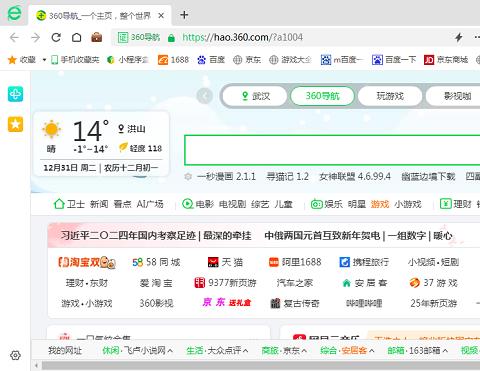The image size is (480, 371).
Task: Click the briefcase toolbox icon
Action: pyautogui.click(x=97, y=37)
